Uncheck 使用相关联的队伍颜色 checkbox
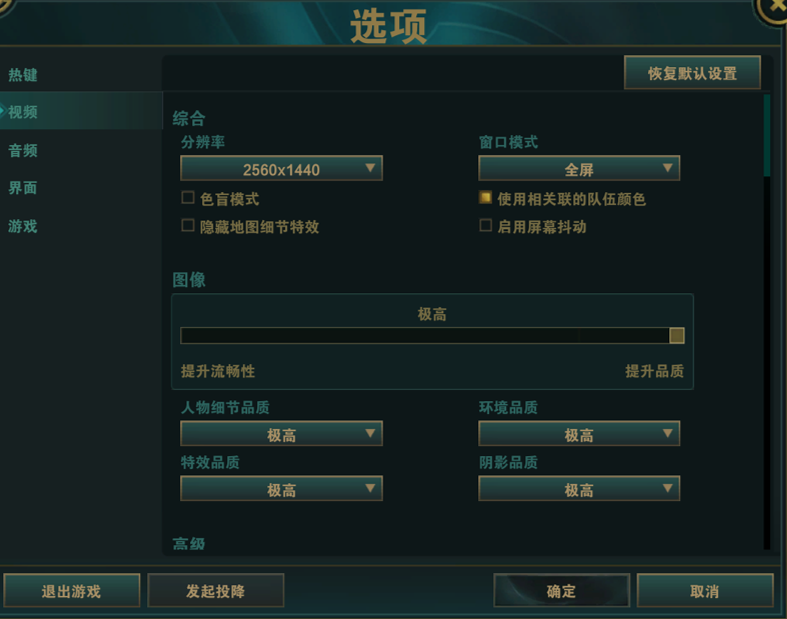The height and width of the screenshot is (619, 787). pyautogui.click(x=486, y=198)
